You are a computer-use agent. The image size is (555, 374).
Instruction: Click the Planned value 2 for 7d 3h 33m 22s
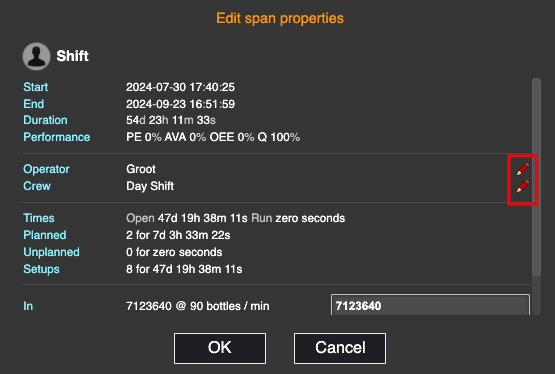[x=178, y=235]
